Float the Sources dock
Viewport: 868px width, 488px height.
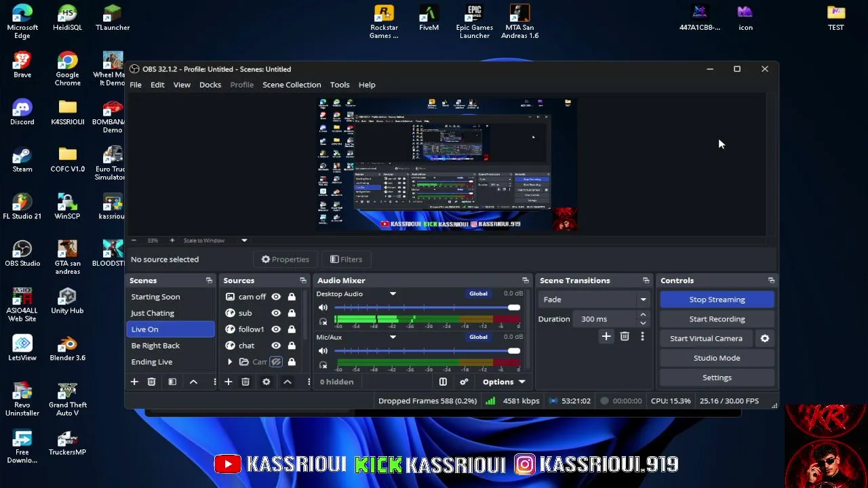(303, 281)
